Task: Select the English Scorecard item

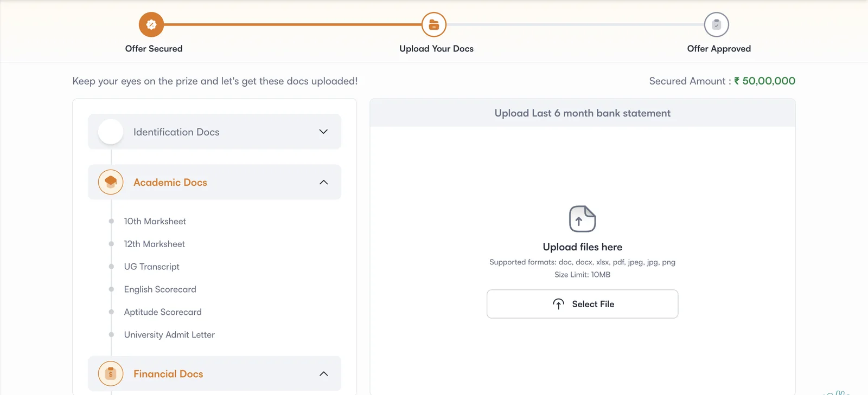Action: coord(160,289)
